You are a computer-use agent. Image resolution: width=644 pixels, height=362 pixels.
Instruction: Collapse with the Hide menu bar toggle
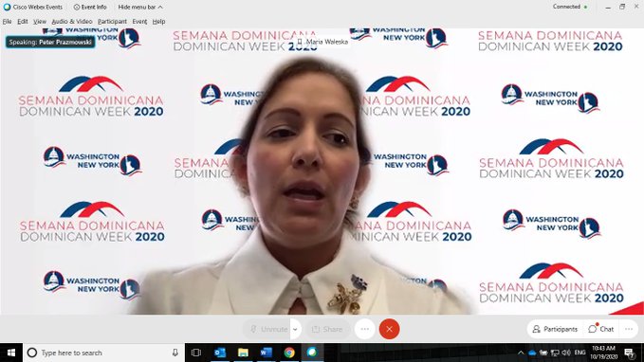[140, 7]
